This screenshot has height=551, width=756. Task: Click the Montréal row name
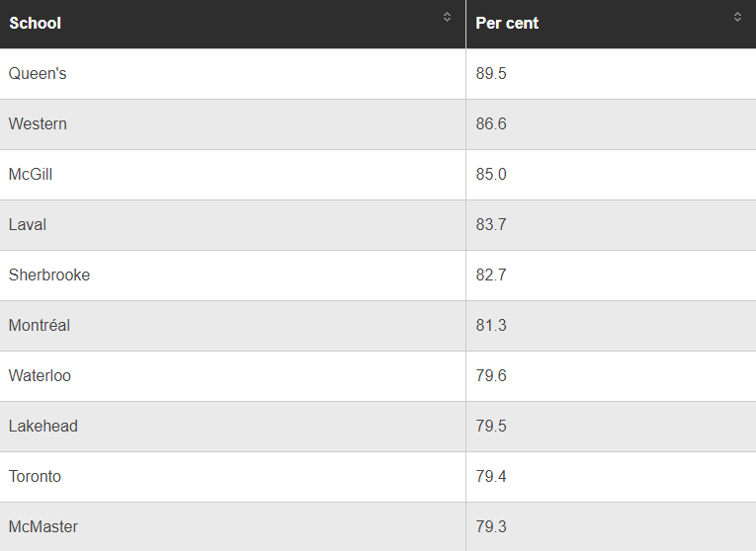pyautogui.click(x=40, y=326)
